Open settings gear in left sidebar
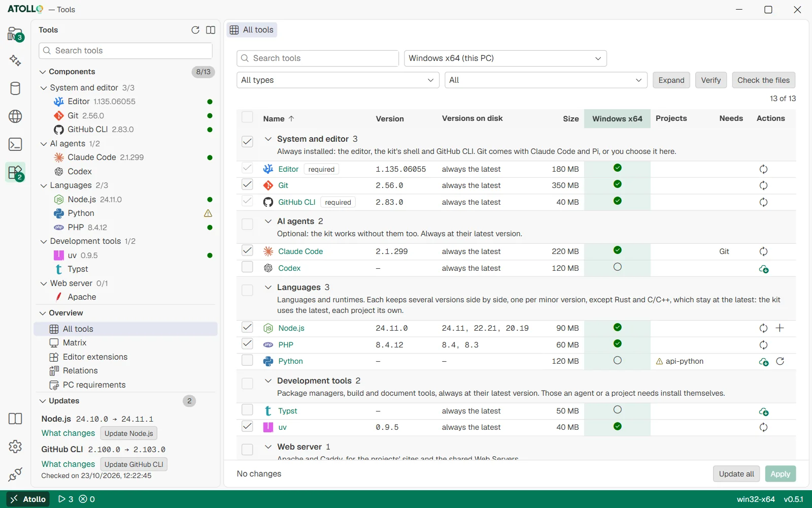 [15, 447]
